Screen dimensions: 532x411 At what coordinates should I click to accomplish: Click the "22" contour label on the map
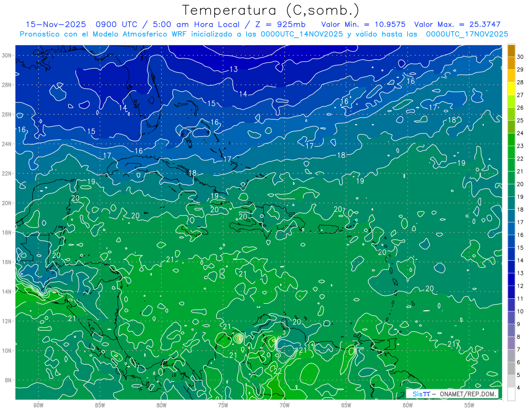(x=278, y=371)
